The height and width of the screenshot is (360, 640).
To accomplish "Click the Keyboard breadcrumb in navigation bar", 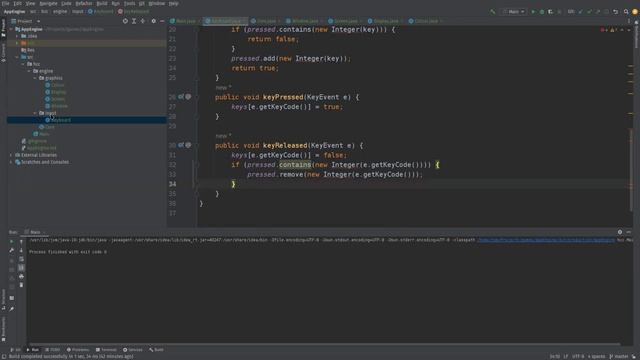I will coord(100,12).
